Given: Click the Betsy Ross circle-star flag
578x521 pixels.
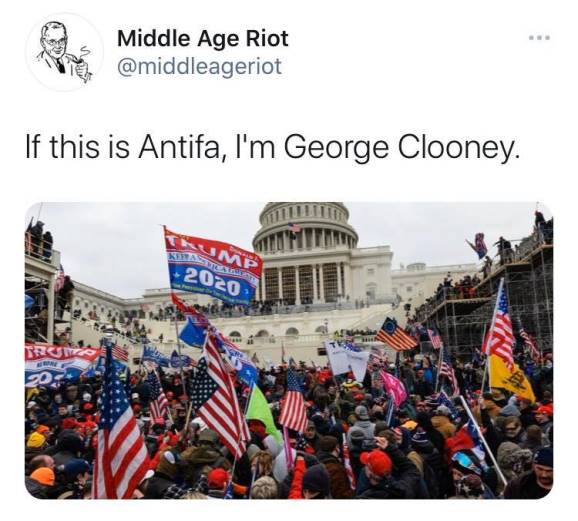Looking at the screenshot, I should (x=396, y=334).
